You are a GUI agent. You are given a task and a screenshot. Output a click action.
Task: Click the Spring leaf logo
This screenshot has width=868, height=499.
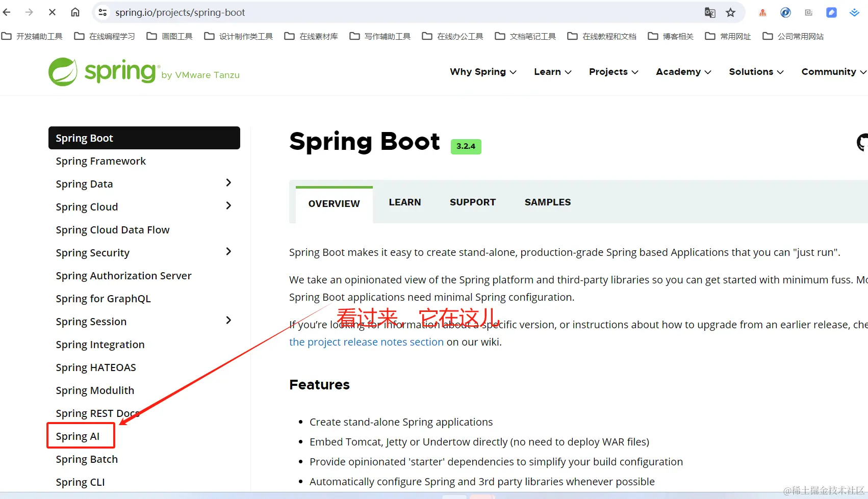pos(63,72)
